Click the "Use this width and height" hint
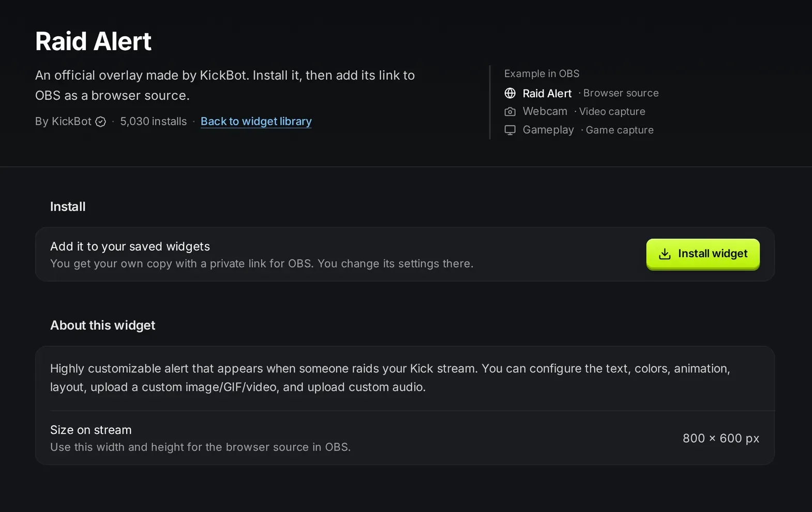The width and height of the screenshot is (812, 512). click(x=201, y=447)
